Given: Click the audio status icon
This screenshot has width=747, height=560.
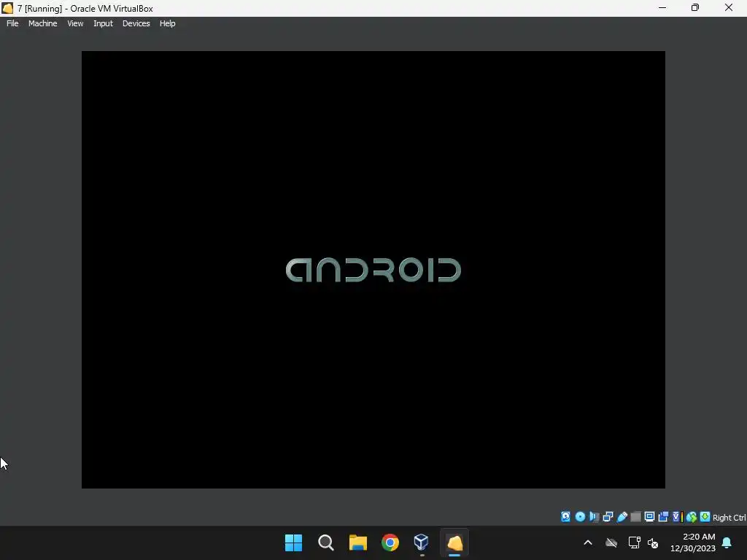Looking at the screenshot, I should 594,517.
